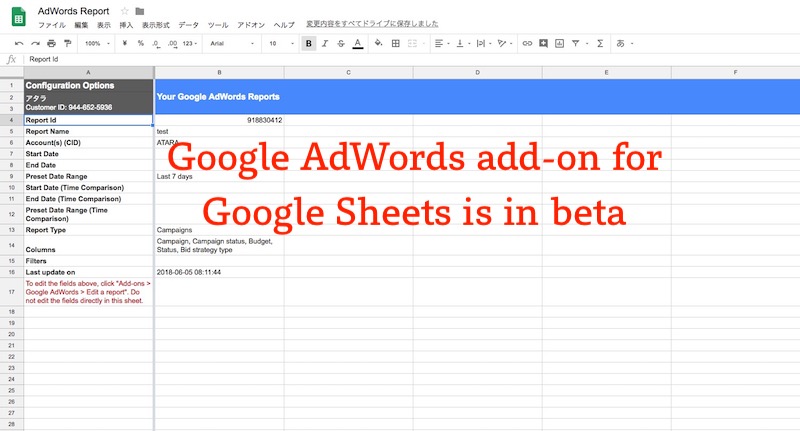Select the cell containing 918830412
The width and height of the screenshot is (800, 431).
point(219,120)
